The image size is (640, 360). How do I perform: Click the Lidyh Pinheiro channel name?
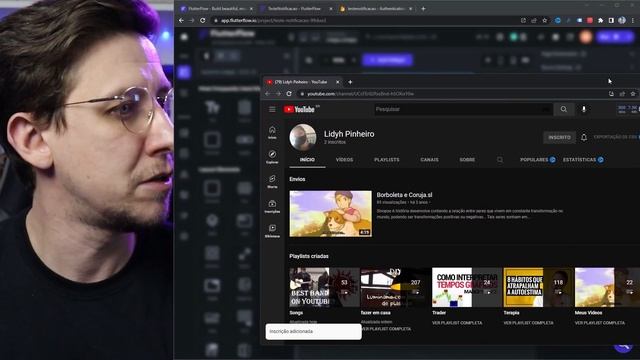coord(349,134)
